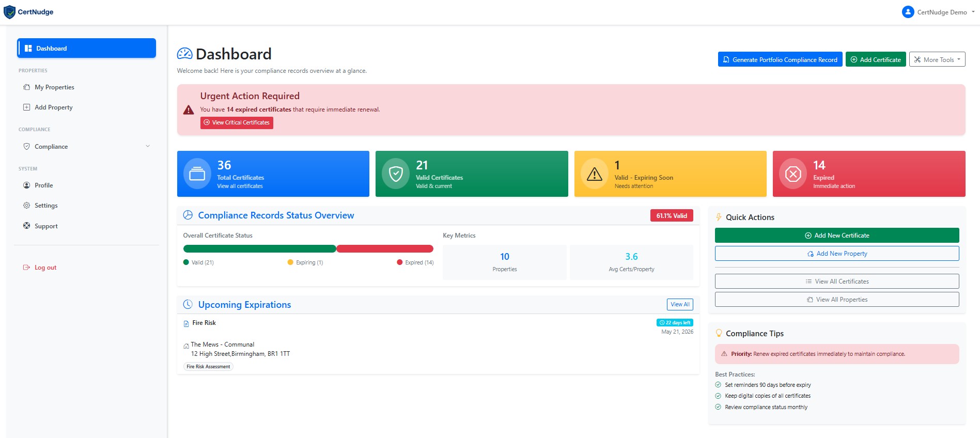This screenshot has width=980, height=438.
Task: Click the Expiring Soon warning triangle icon
Action: click(x=595, y=174)
